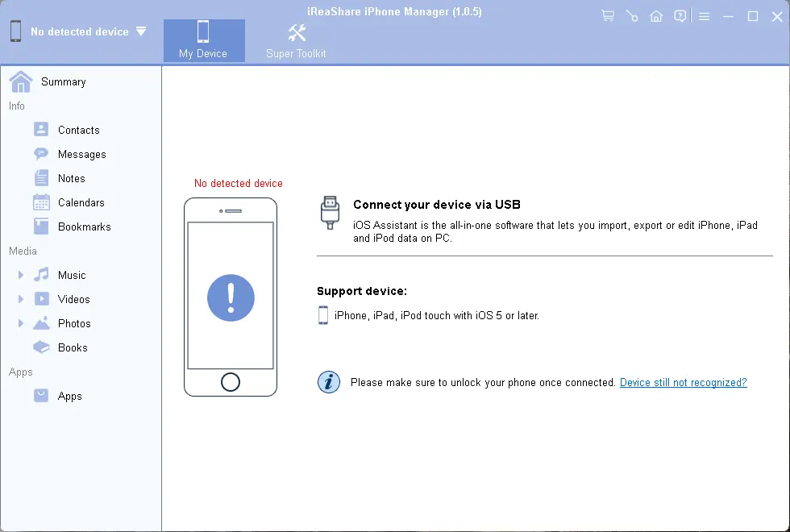Expand the Music tree node
This screenshot has width=790, height=532.
(21, 275)
